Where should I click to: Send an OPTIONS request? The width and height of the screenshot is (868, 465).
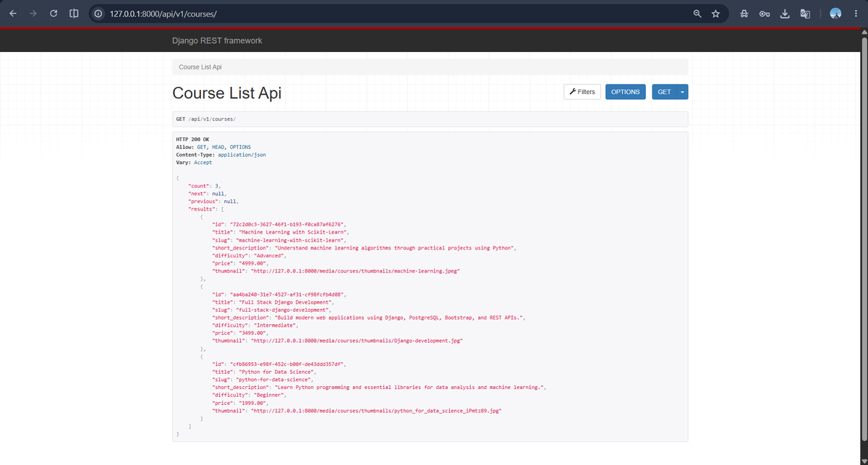coord(626,92)
